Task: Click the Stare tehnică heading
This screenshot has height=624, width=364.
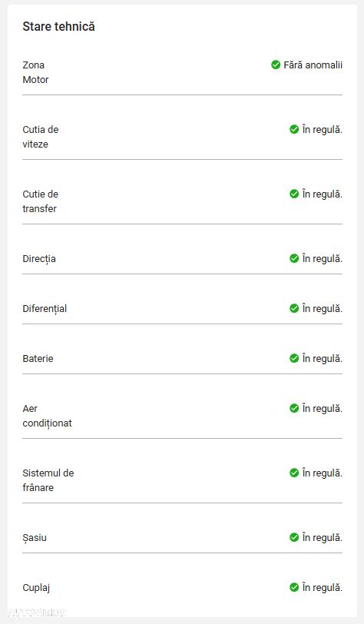Action: [58, 27]
